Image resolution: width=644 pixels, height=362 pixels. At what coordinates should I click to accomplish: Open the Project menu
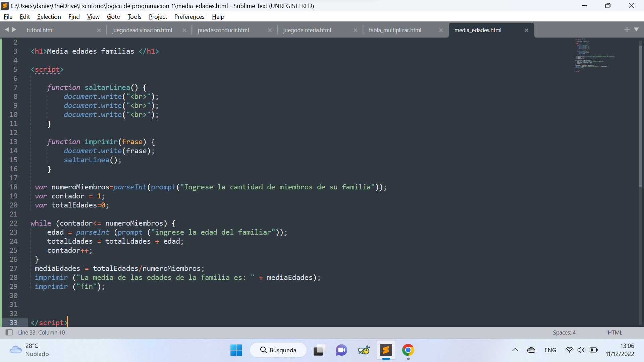(x=158, y=17)
